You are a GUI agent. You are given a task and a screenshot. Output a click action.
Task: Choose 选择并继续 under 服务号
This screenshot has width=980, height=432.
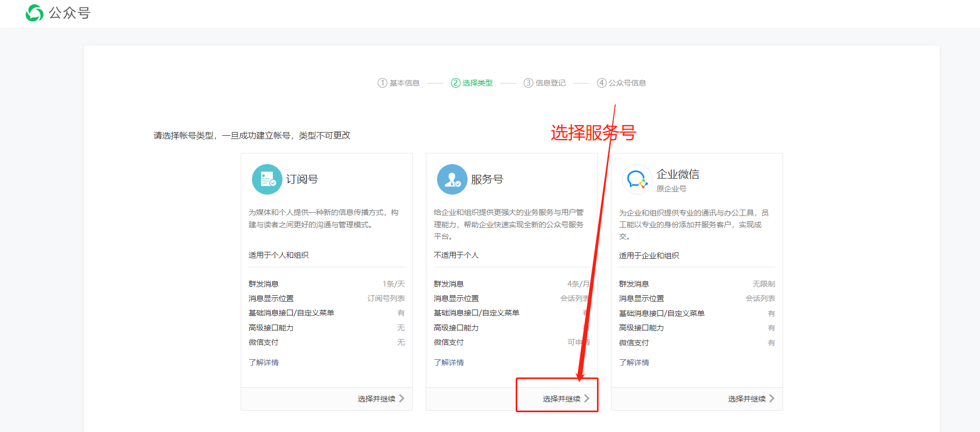click(562, 399)
